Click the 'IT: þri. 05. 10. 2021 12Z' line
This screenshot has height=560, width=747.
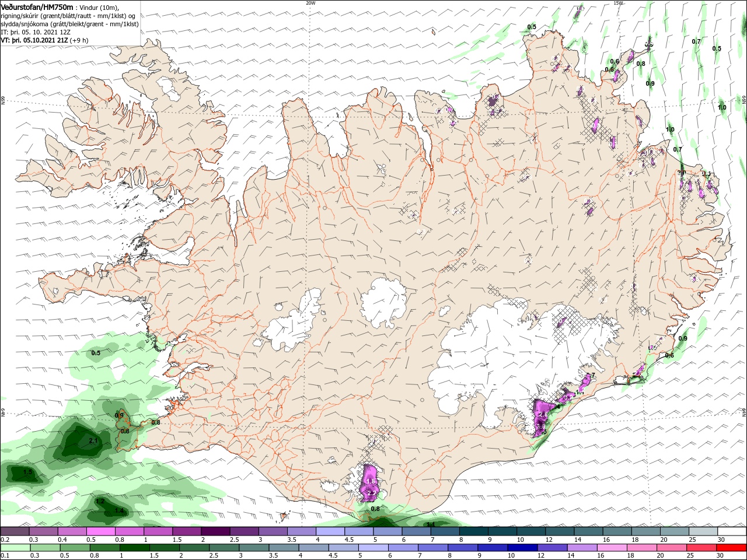[36, 32]
